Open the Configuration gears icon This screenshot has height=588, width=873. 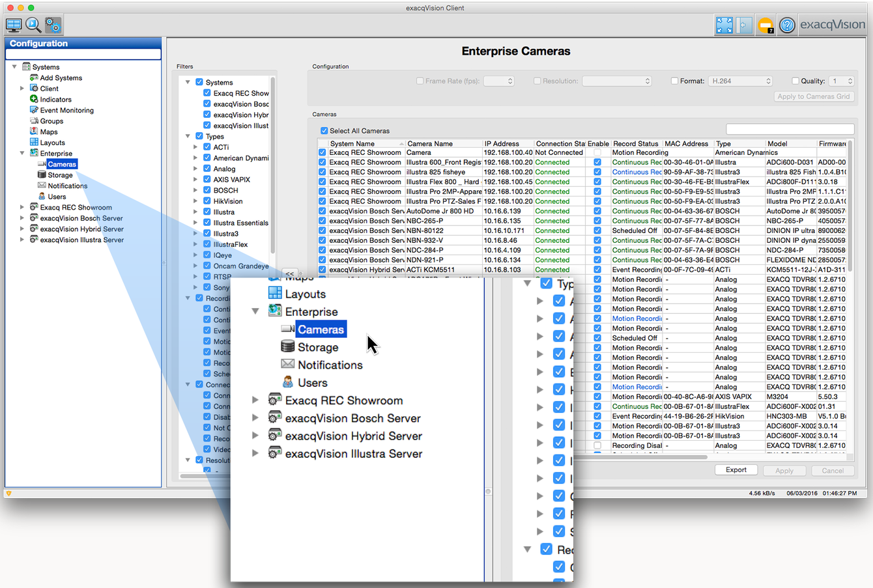pos(53,25)
